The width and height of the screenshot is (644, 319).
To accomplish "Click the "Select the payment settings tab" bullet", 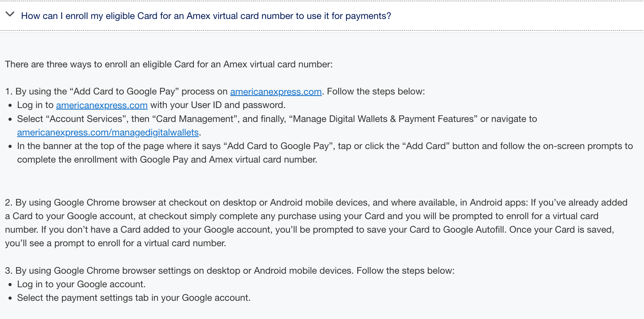I will (134, 298).
